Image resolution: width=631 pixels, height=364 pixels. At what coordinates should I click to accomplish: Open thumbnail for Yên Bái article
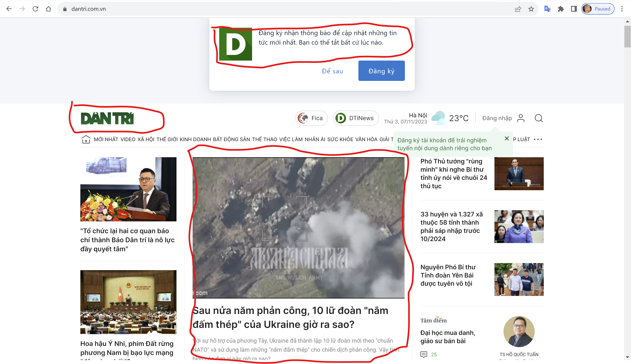click(x=519, y=279)
